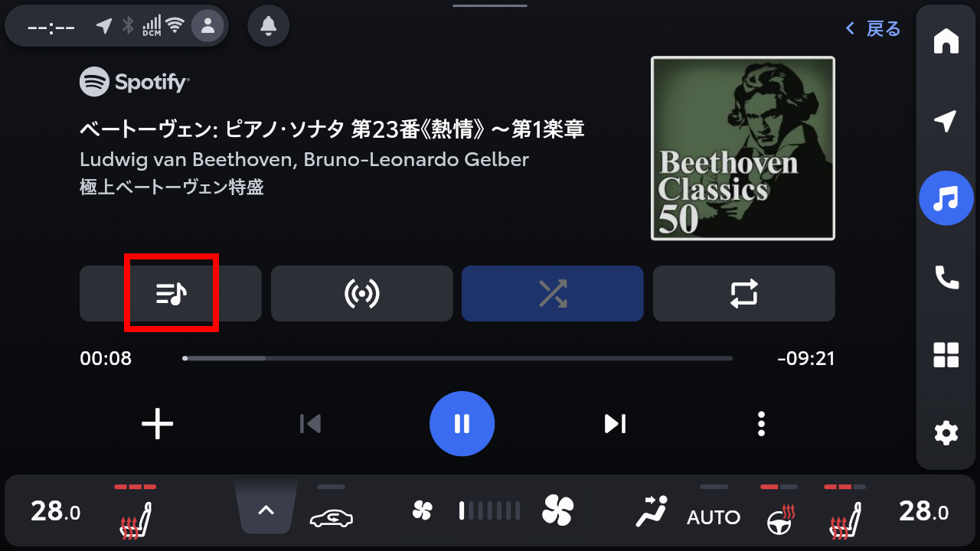Open the play queue list button
The image size is (980, 551).
click(171, 293)
